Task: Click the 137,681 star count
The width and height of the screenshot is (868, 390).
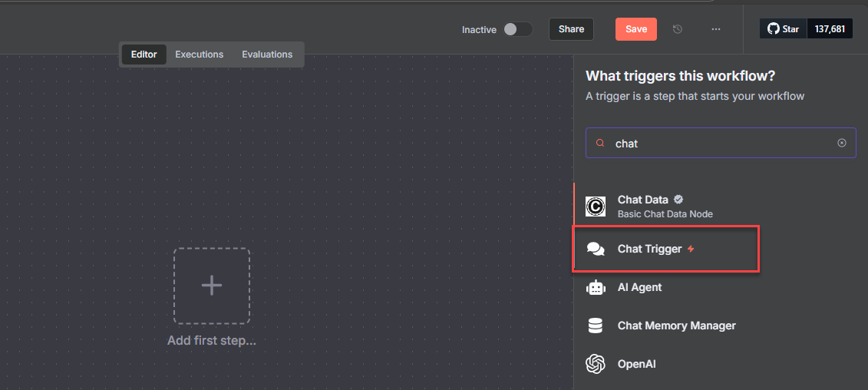Action: [830, 29]
